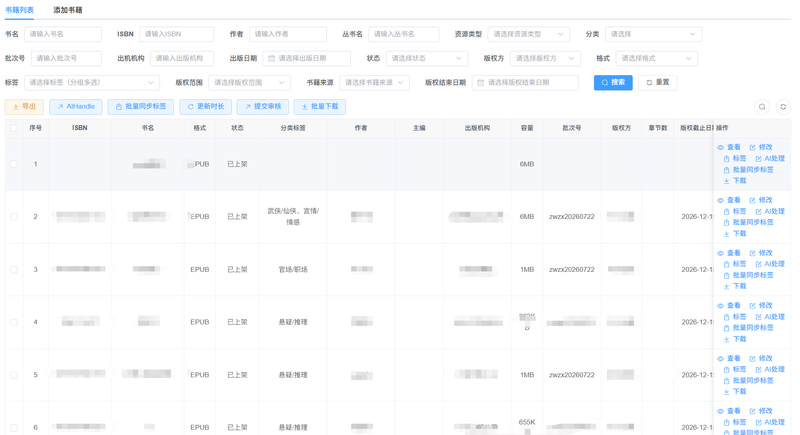This screenshot has height=435, width=800.
Task: Click the 书名 input field
Action: (63, 34)
